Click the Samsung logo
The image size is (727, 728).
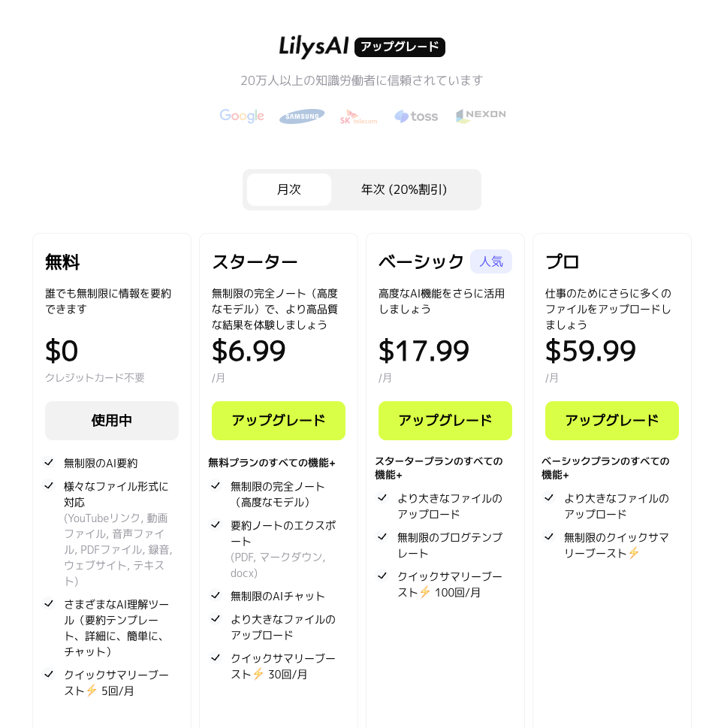(302, 116)
